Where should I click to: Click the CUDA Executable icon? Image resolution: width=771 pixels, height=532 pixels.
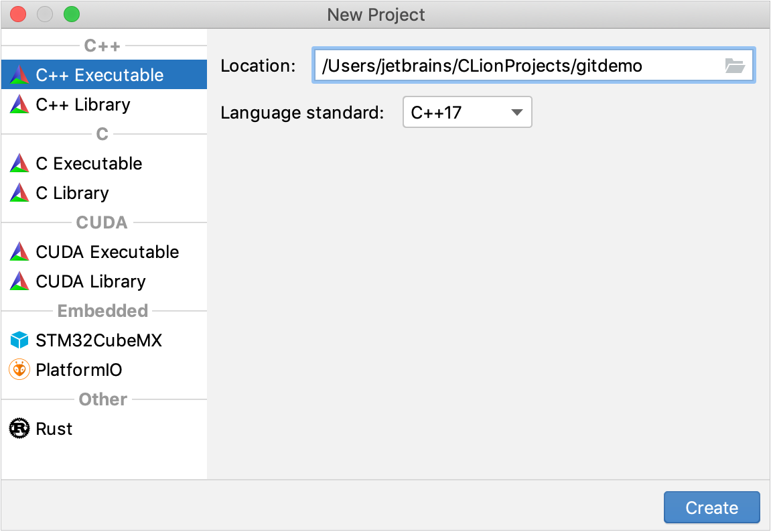(19, 252)
